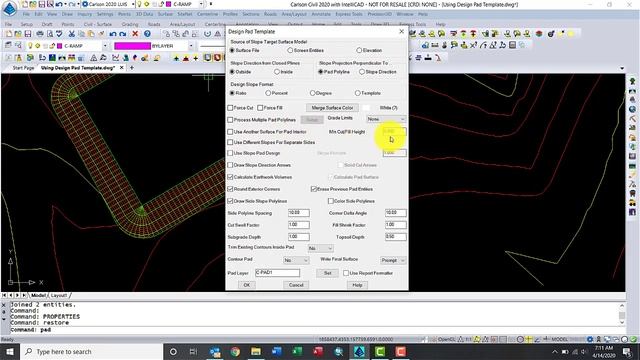Click the red X delete icon
Screen dimensions: 640x360
point(135,34)
